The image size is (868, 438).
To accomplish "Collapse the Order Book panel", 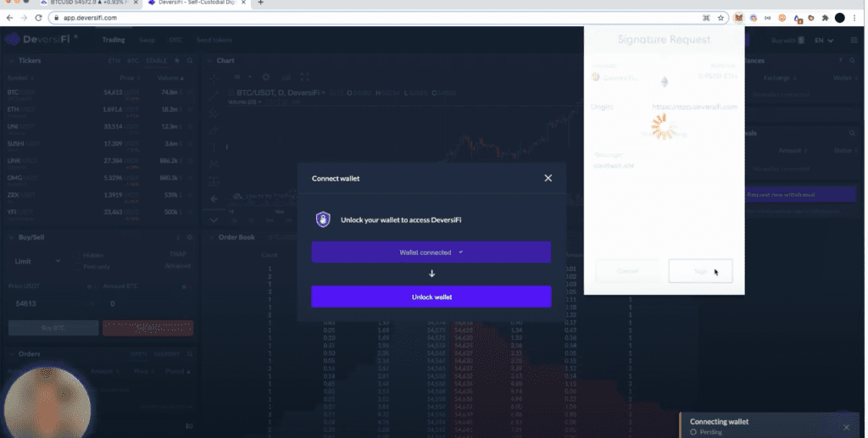I will [x=210, y=237].
